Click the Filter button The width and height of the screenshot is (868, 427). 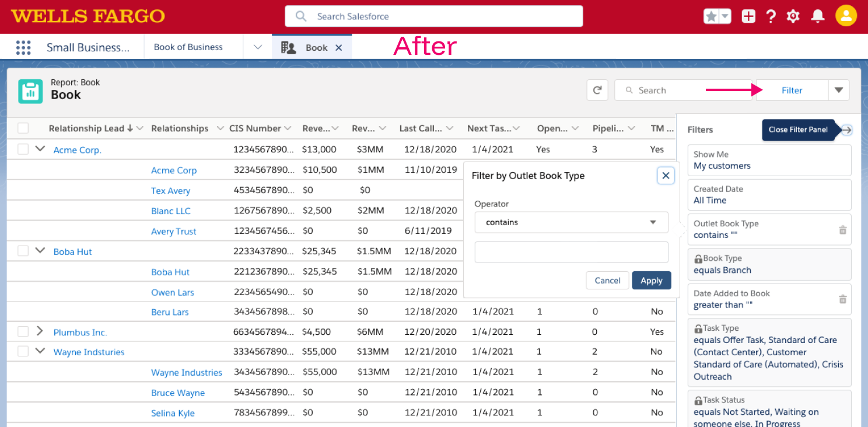[792, 90]
